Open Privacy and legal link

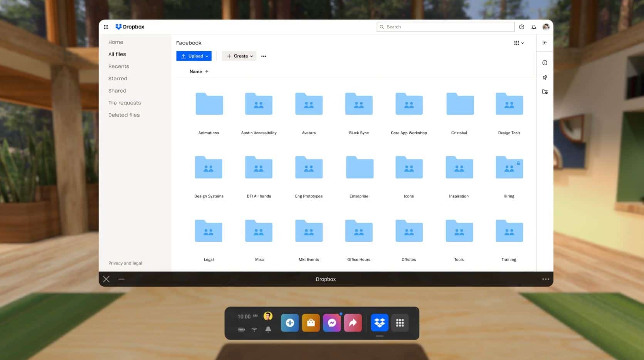pyautogui.click(x=125, y=263)
